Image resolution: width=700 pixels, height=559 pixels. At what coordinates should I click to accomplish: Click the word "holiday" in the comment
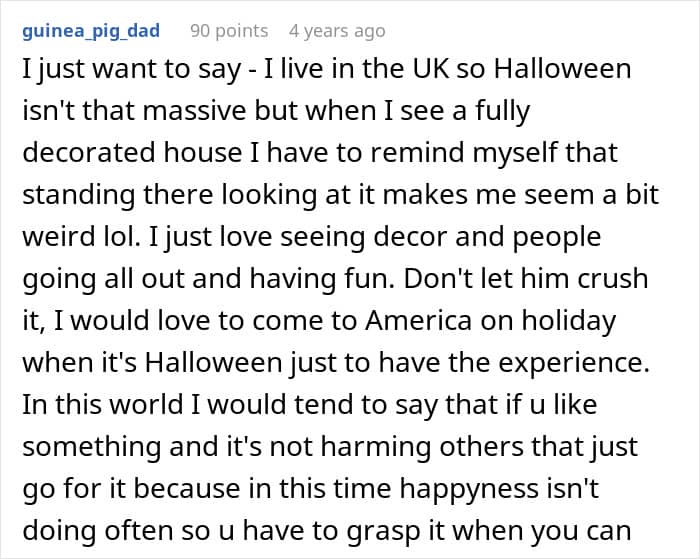pos(582,321)
